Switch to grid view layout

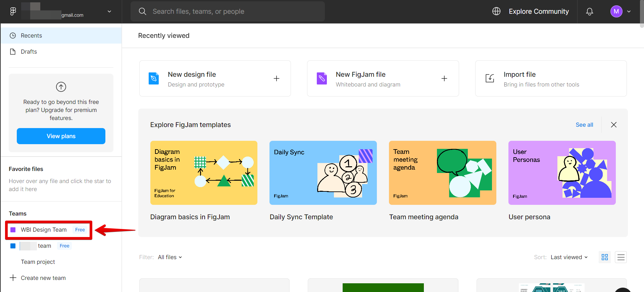click(x=605, y=257)
